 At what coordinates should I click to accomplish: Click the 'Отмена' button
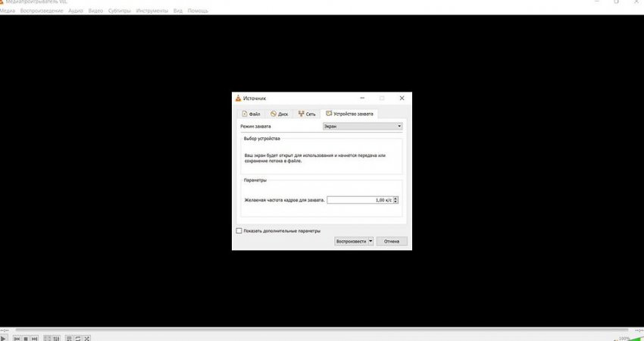(x=392, y=242)
